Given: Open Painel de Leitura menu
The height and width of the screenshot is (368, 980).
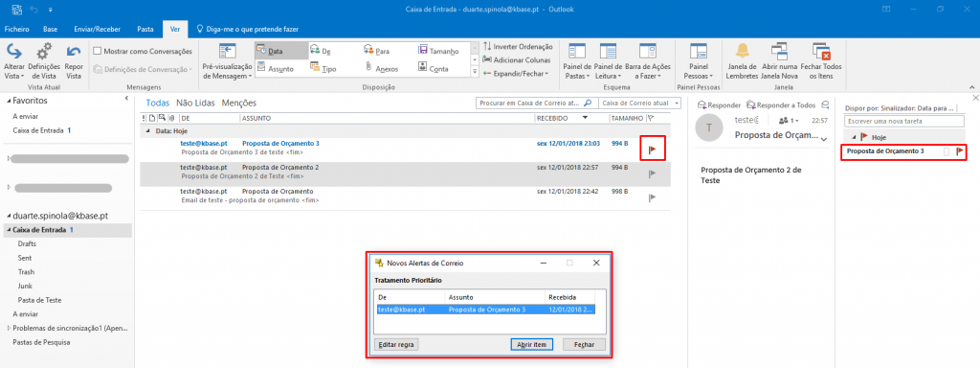Looking at the screenshot, I should coord(608,60).
